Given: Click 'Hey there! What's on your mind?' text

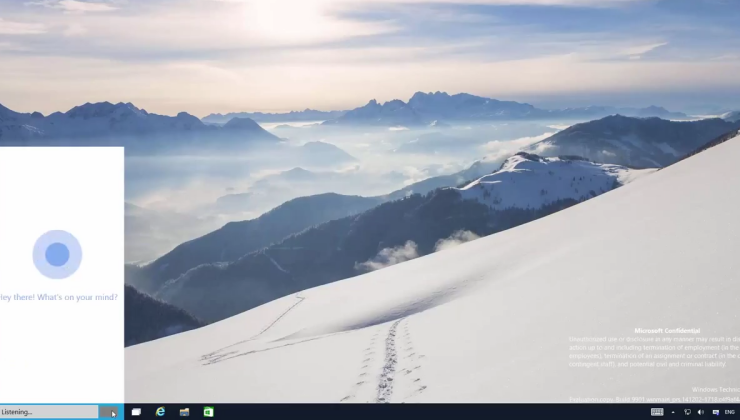Looking at the screenshot, I should pyautogui.click(x=59, y=297).
